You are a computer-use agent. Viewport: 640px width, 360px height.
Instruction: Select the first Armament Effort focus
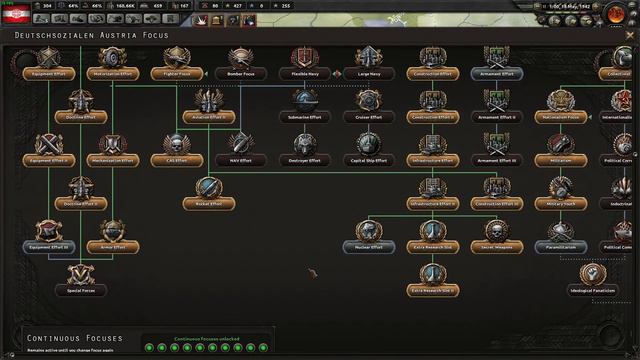pyautogui.click(x=497, y=74)
